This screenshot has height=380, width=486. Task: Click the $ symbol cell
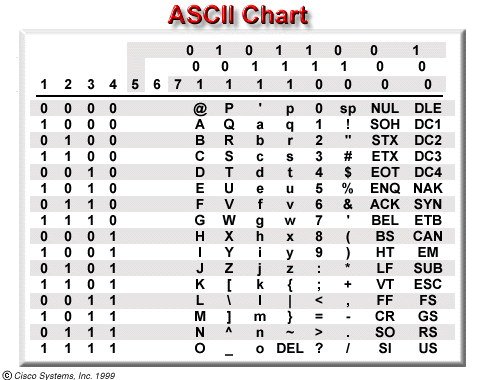pos(348,172)
